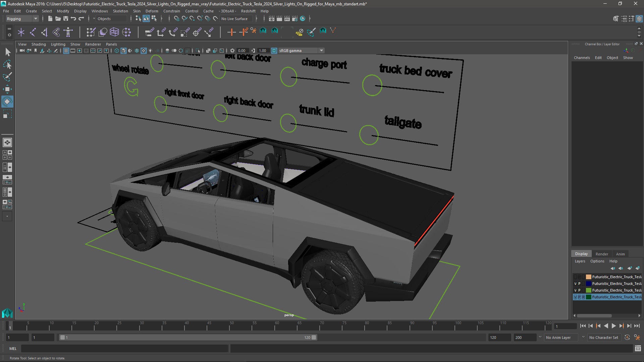Click the MEL command line input
This screenshot has height=362, width=644.
(x=125, y=349)
